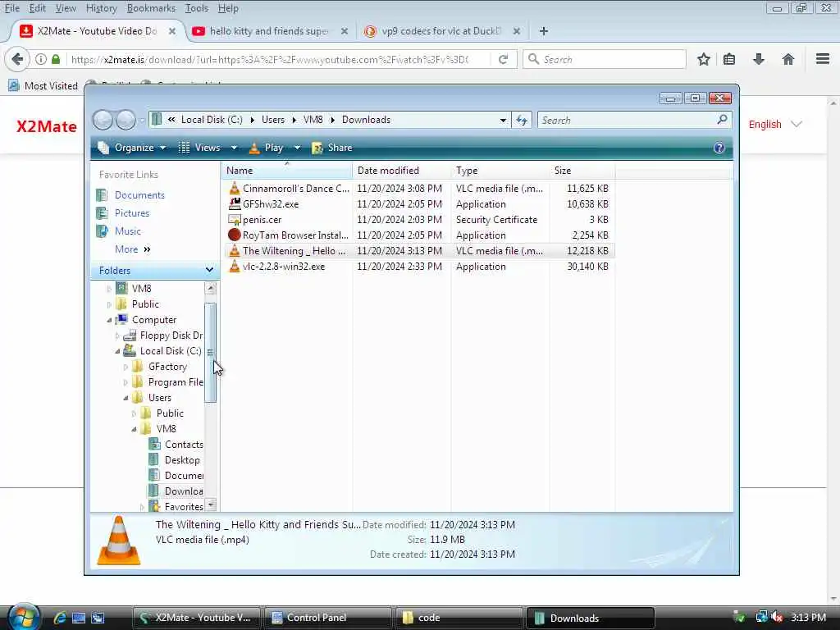Select Cinnamoroll's Dance VLC file icon
Viewport: 840px width, 630px height.
[x=234, y=188]
